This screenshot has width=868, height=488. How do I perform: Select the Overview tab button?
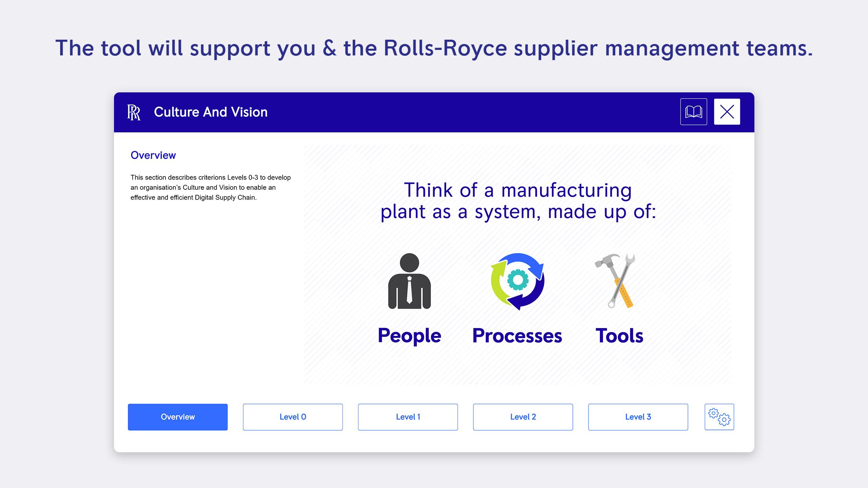(x=178, y=417)
